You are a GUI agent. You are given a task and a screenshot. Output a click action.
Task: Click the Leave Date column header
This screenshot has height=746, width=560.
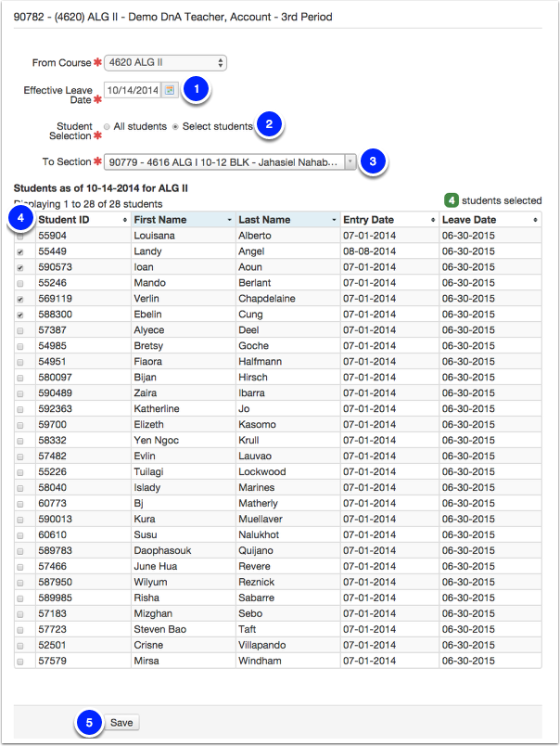click(x=490, y=220)
